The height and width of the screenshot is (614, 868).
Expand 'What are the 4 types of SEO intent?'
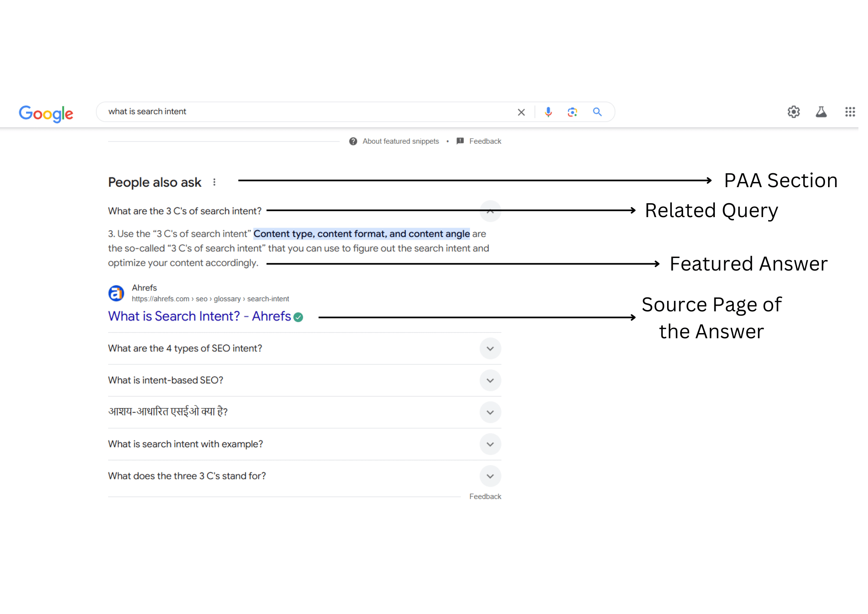coord(490,349)
